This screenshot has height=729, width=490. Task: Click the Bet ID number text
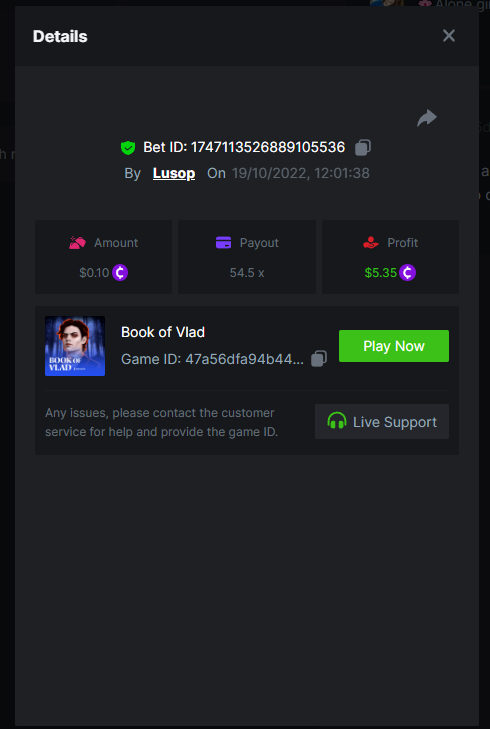(x=268, y=147)
